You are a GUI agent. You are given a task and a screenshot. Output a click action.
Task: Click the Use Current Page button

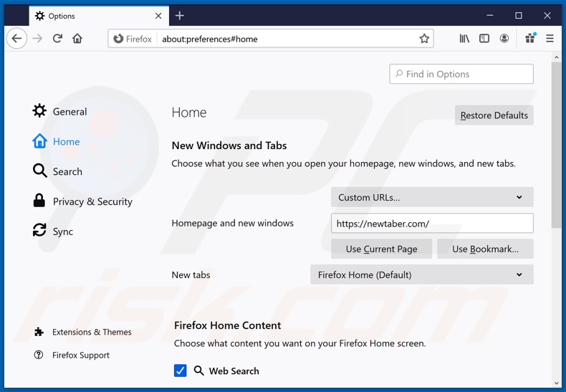(381, 249)
